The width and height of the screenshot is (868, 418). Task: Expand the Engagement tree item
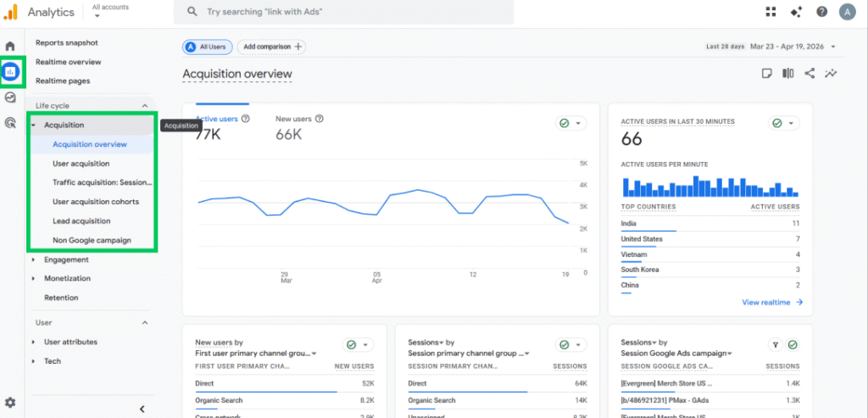point(33,259)
